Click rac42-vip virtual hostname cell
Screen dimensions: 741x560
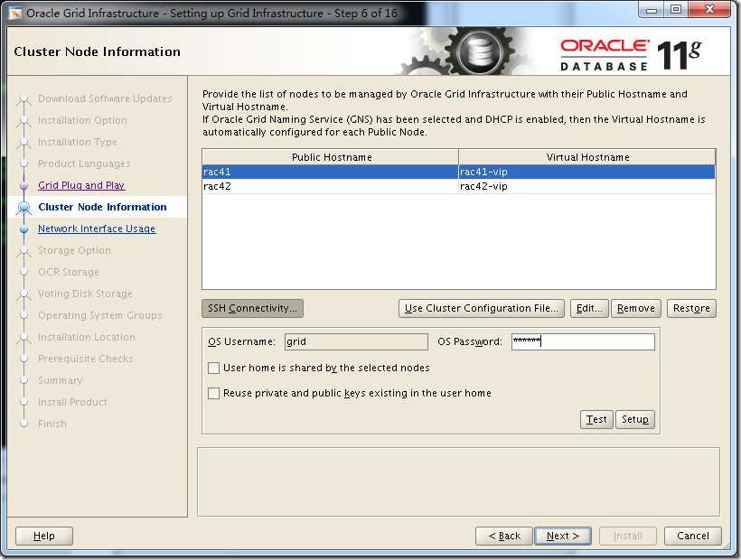(587, 186)
